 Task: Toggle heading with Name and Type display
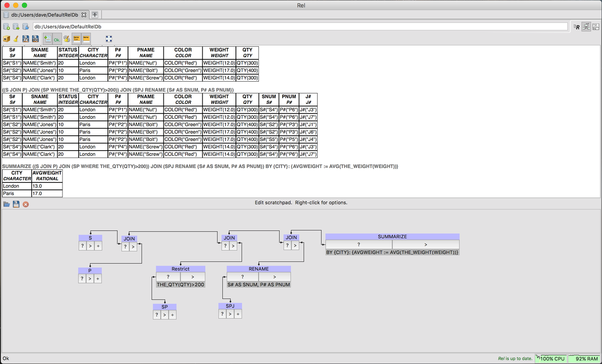(76, 39)
